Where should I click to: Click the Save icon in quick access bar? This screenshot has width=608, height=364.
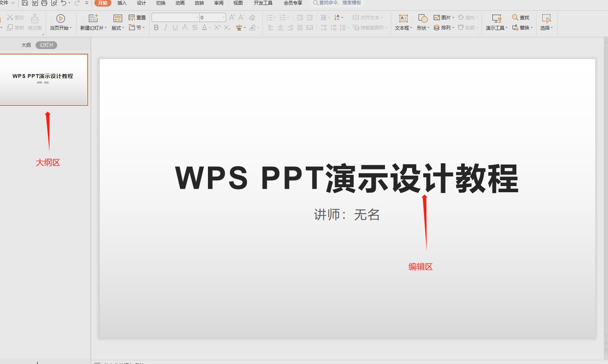[25, 3]
